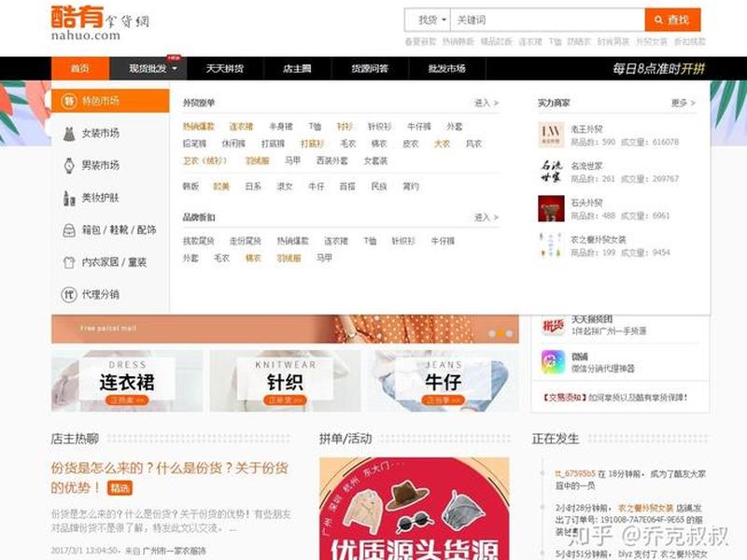The height and width of the screenshot is (560, 747).
Task: Click the 老王外贸 merchant logo
Action: 551,134
